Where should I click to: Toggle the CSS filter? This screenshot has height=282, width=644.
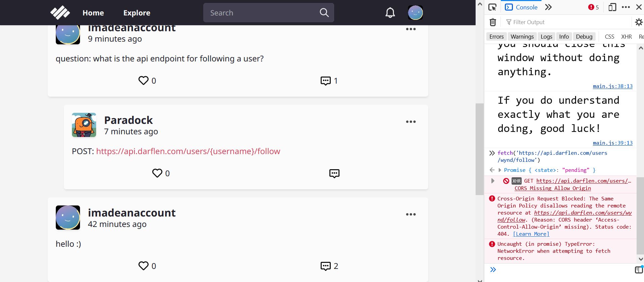[609, 37]
